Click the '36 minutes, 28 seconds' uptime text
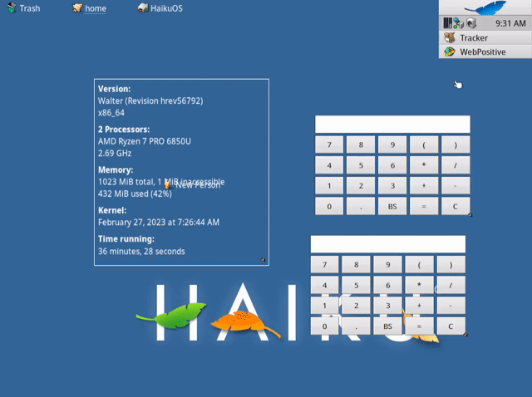The image size is (532, 397). point(141,252)
